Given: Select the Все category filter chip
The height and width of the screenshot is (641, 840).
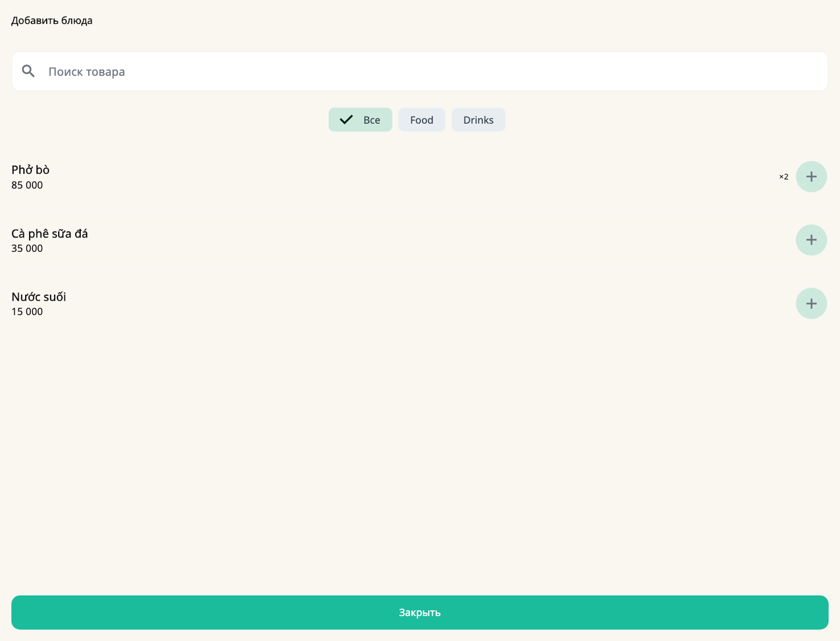Looking at the screenshot, I should coord(360,120).
